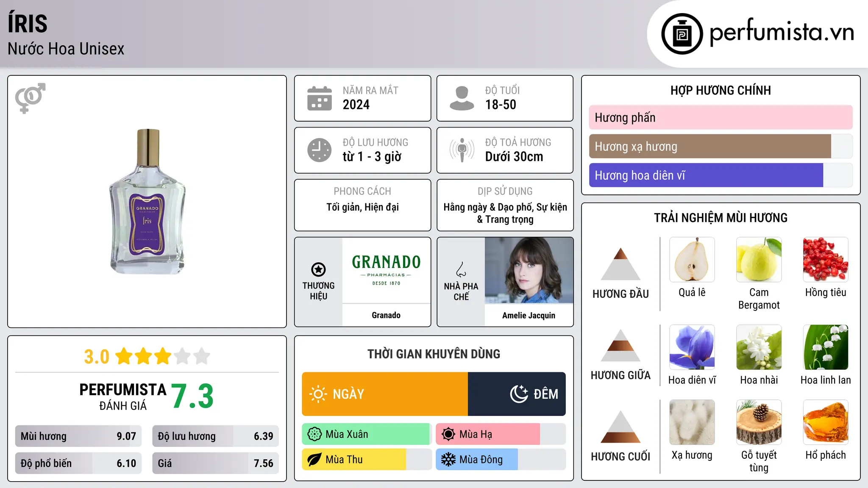The height and width of the screenshot is (488, 868).
Task: Click the flower icon for Mùa Xuân
Action: coord(314,434)
